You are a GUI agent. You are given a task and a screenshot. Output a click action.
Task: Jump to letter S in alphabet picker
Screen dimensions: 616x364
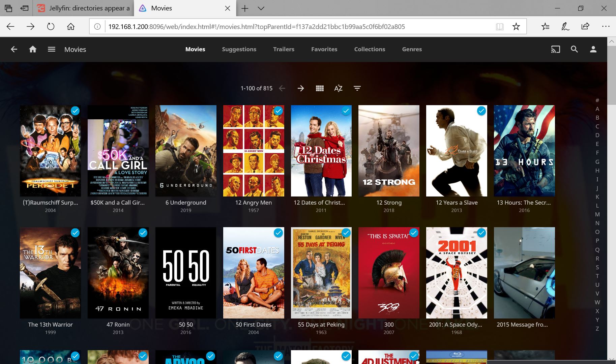[x=597, y=267]
